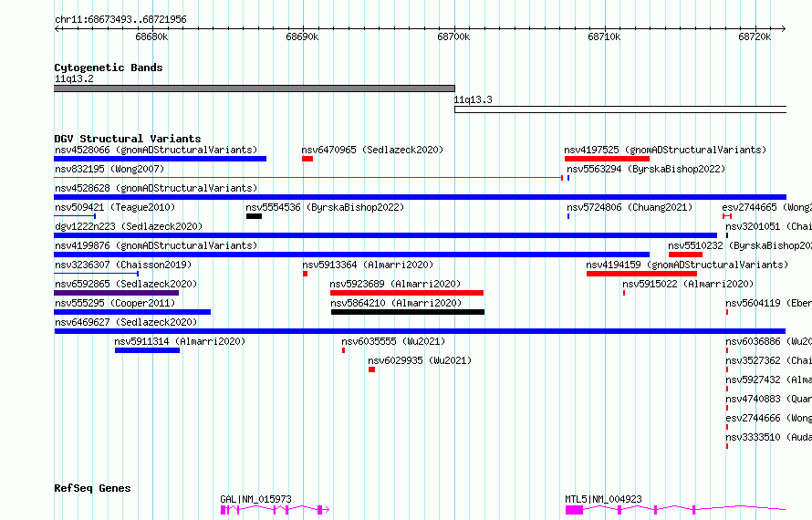Click the nsv3201051 variant label
This screenshot has width=812, height=520.
(768, 227)
